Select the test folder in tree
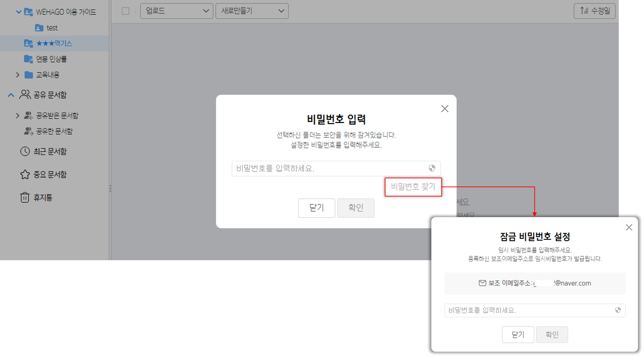 [52, 28]
